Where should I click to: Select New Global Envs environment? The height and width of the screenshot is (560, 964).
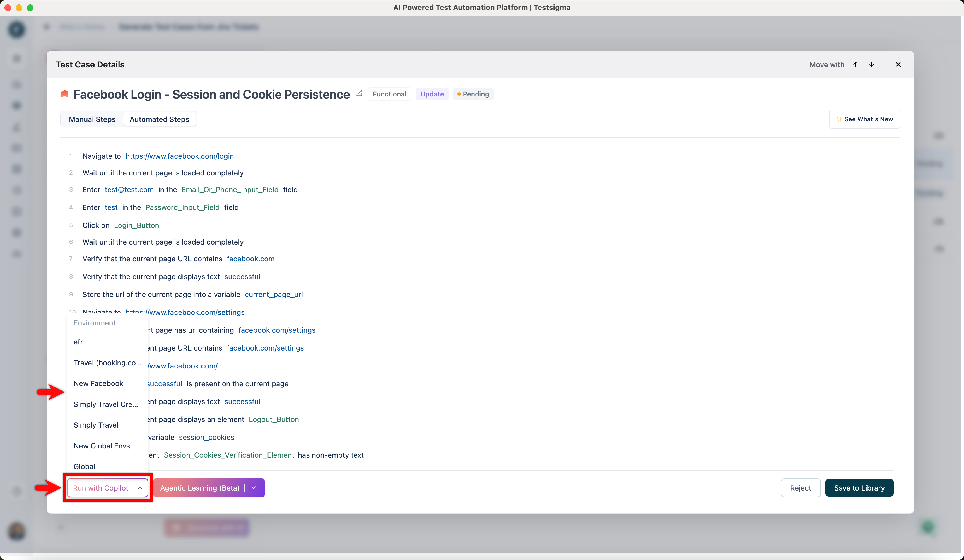101,446
